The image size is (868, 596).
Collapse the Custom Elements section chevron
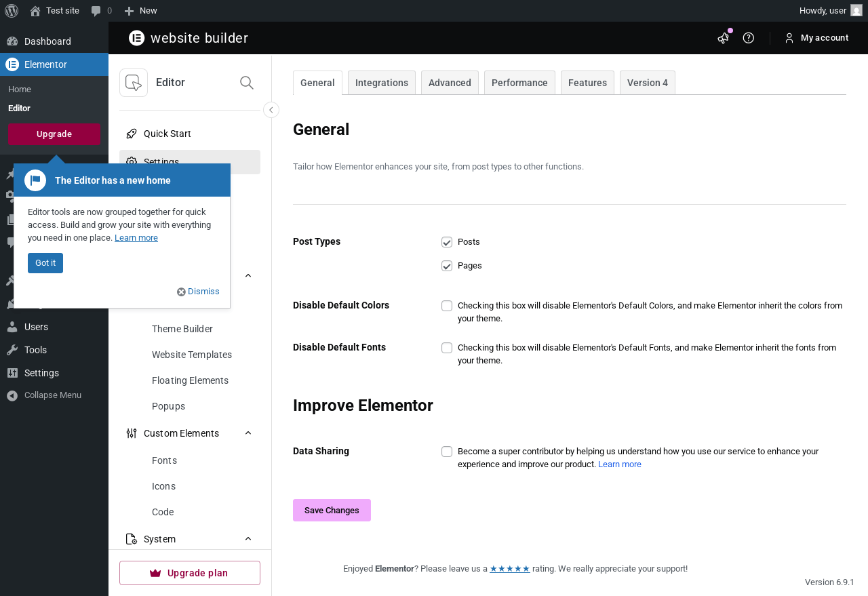248,433
